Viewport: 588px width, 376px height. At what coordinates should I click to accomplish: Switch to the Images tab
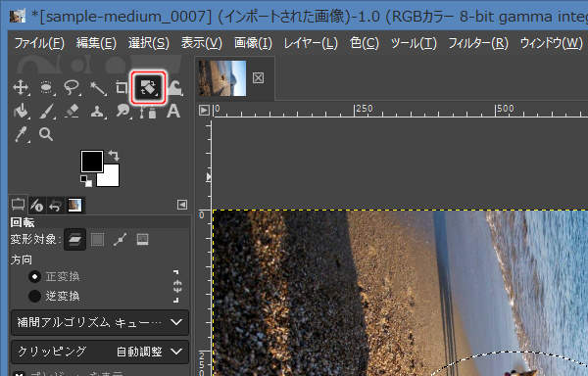75,206
